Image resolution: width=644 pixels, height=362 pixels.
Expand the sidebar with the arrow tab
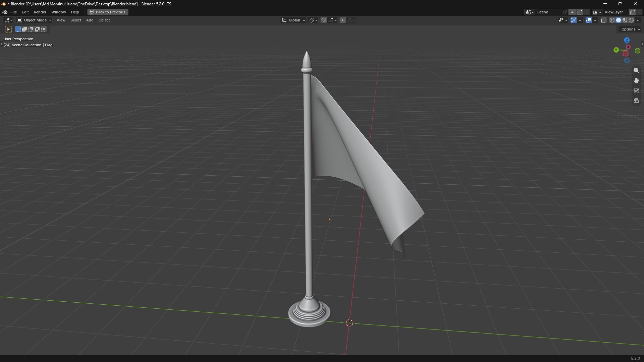[x=642, y=44]
